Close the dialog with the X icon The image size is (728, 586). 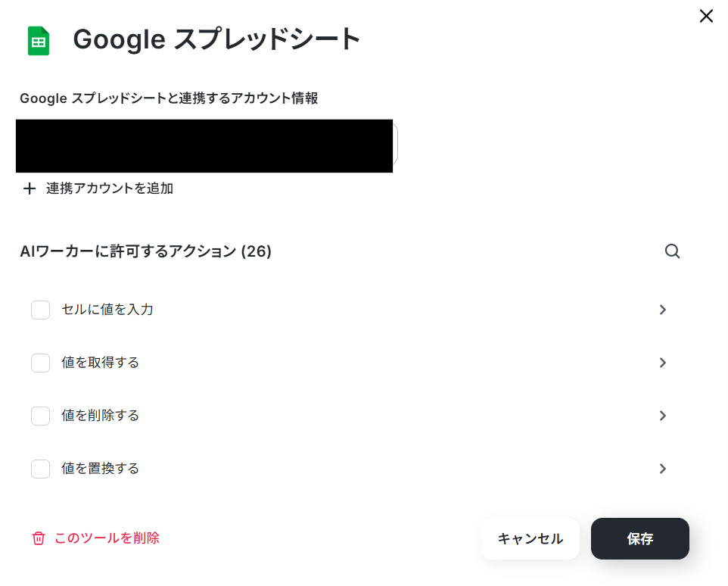pyautogui.click(x=706, y=16)
